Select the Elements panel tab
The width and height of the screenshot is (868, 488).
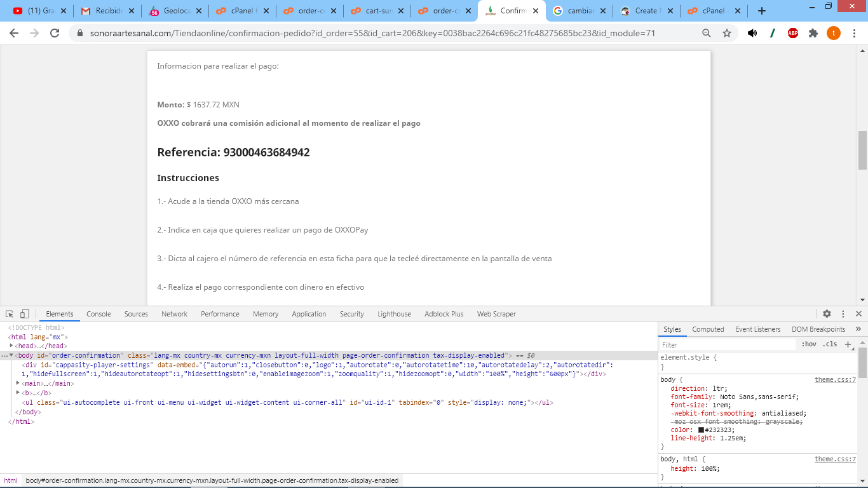60,314
